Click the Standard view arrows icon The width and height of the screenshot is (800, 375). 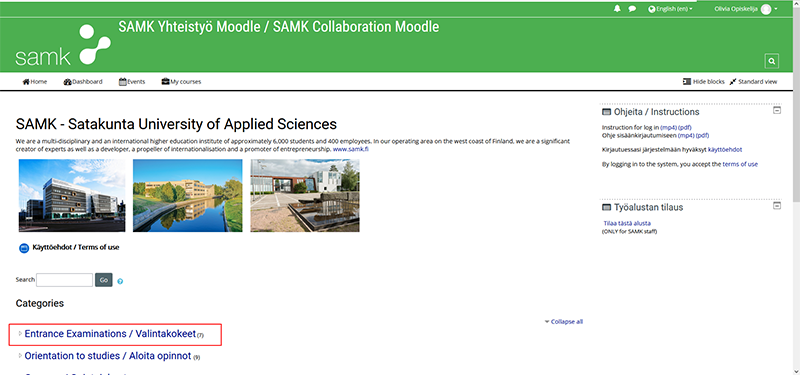tap(733, 82)
